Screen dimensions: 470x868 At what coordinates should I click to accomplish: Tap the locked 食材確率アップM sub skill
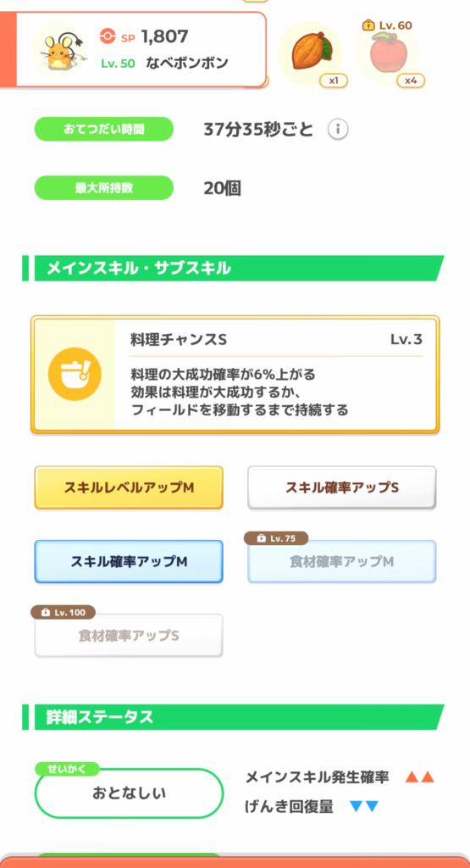pos(342,561)
